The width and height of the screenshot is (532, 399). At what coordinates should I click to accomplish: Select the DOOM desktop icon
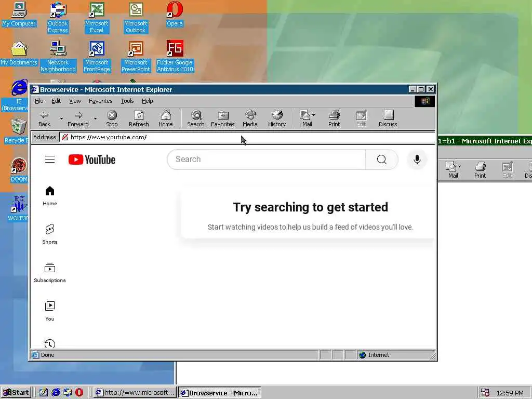19,170
